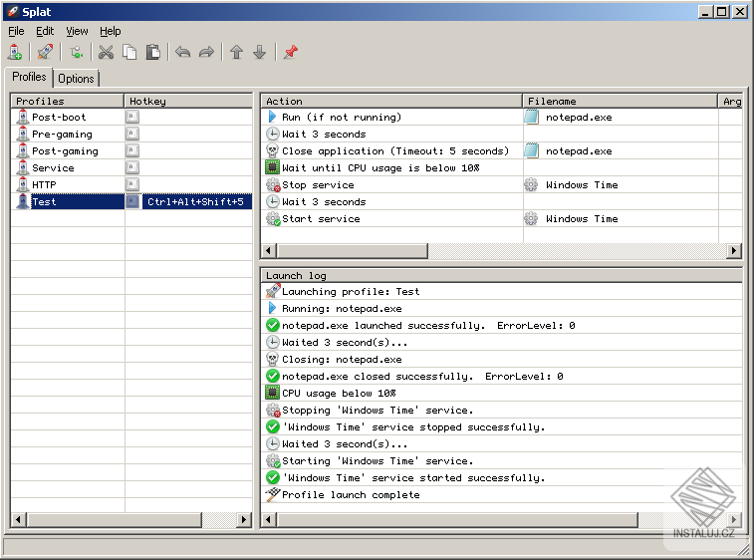The height and width of the screenshot is (560, 754).
Task: Move item up with up arrow icon
Action: tap(236, 52)
